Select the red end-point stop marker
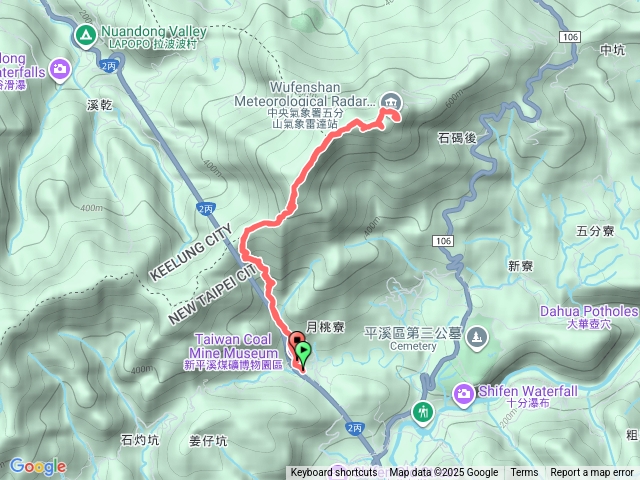 pyautogui.click(x=297, y=340)
